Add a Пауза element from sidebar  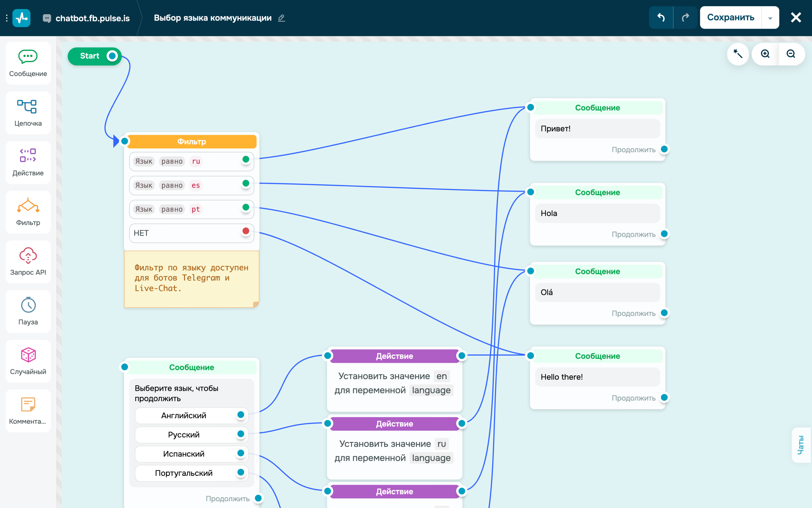tap(28, 312)
